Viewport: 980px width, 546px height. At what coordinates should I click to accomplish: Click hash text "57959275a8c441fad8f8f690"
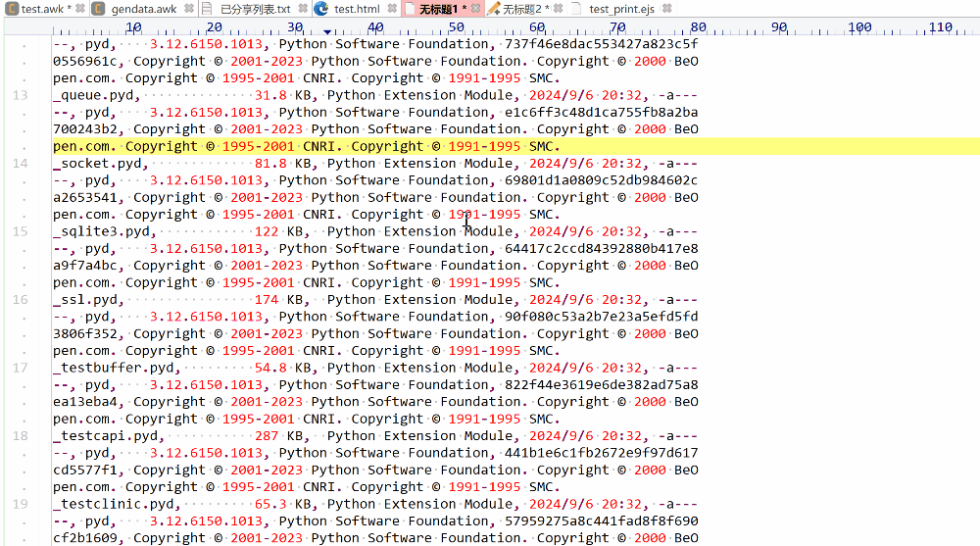pyautogui.click(x=602, y=521)
